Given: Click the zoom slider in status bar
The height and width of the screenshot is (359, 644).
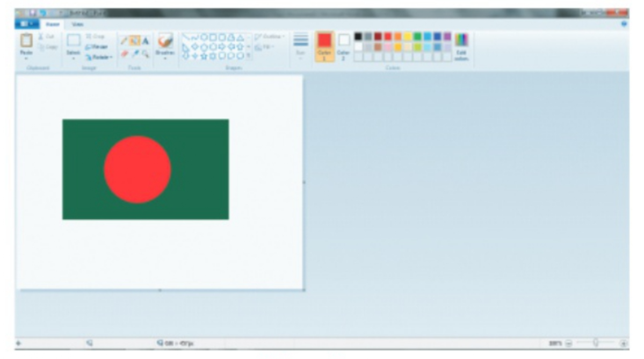Looking at the screenshot, I should click(596, 343).
